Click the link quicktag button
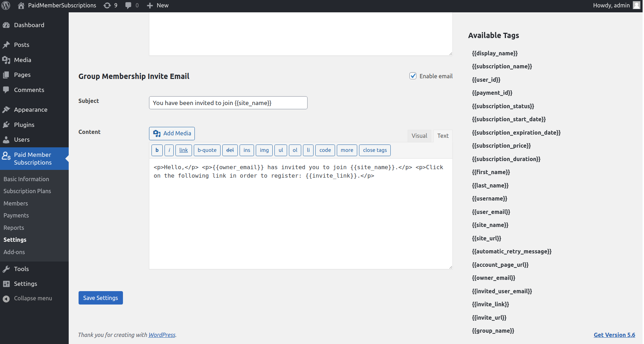This screenshot has width=644, height=344. coord(184,150)
